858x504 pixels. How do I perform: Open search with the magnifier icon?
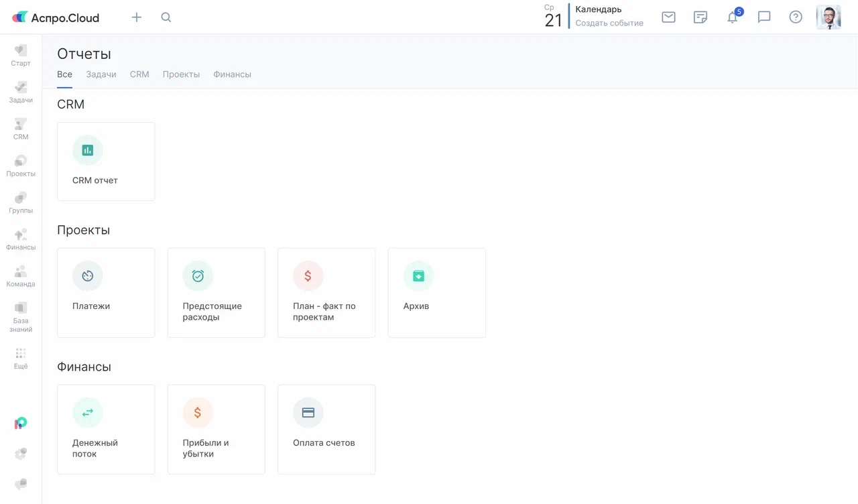[x=166, y=17]
